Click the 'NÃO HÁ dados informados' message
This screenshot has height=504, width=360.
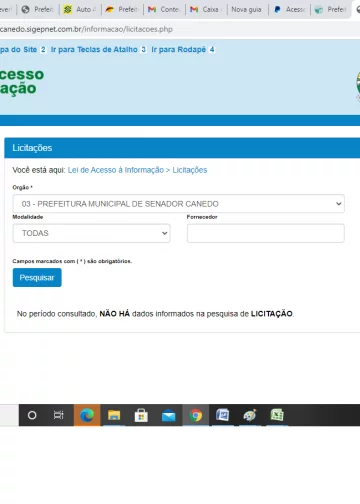point(155,314)
